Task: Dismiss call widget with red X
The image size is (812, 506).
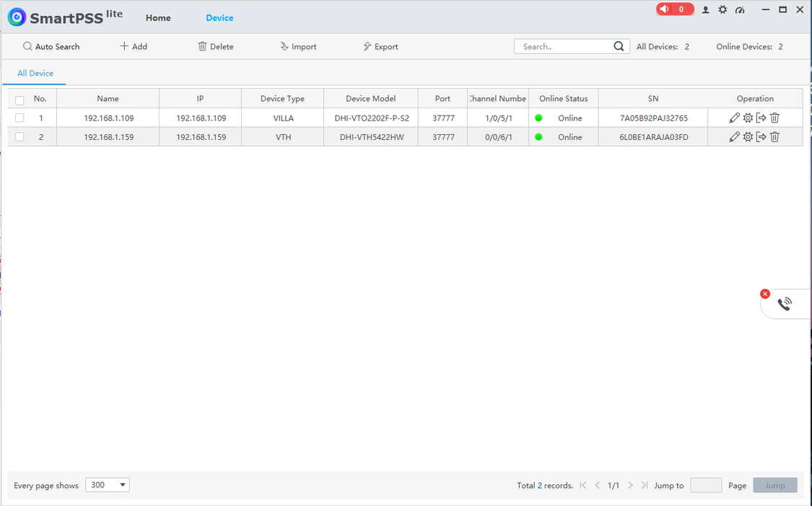Action: (x=765, y=294)
